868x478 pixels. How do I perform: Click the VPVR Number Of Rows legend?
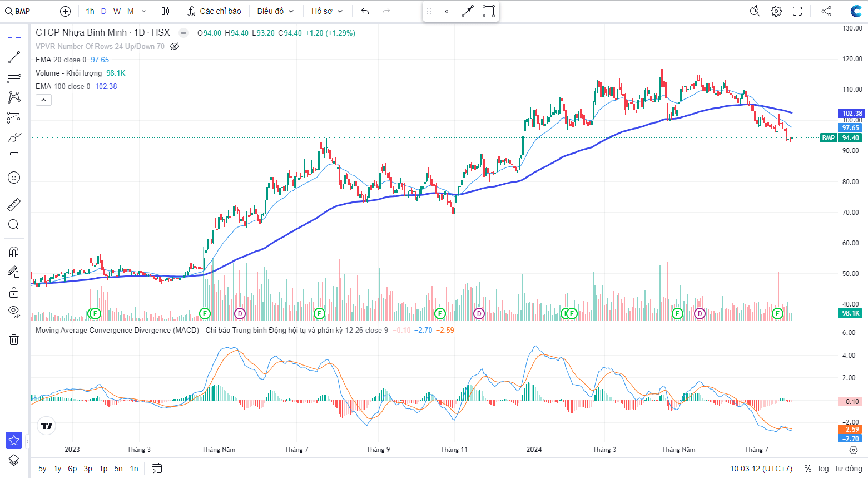point(100,46)
